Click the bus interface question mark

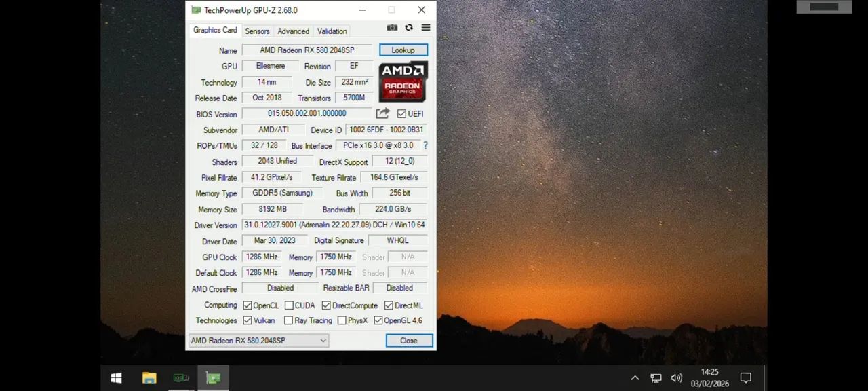coord(425,145)
